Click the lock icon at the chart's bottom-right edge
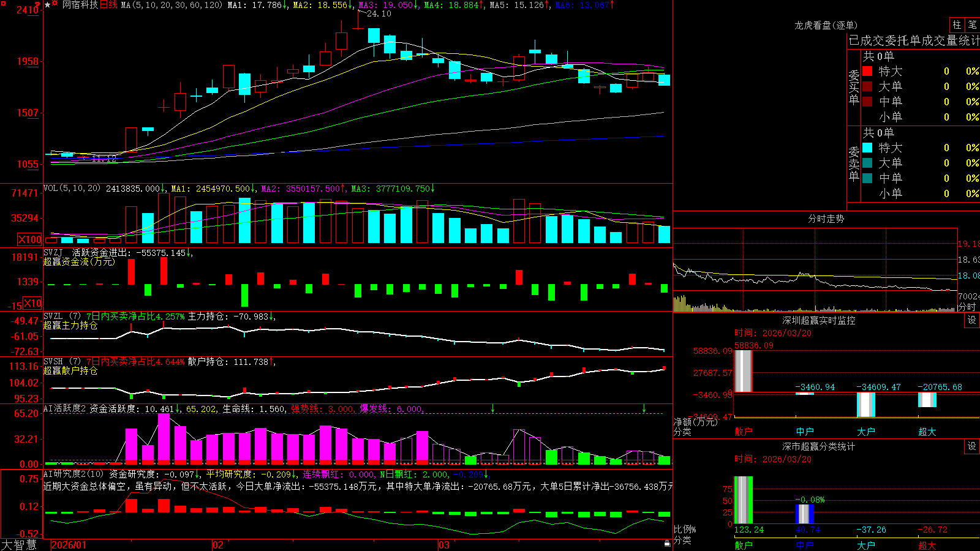This screenshot has height=551, width=980. point(667,543)
